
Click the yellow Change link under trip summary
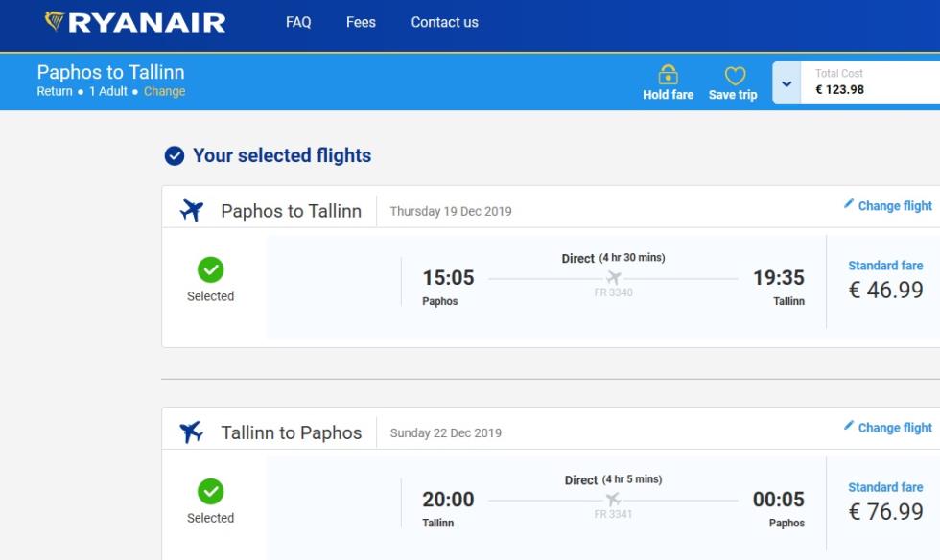tap(164, 92)
